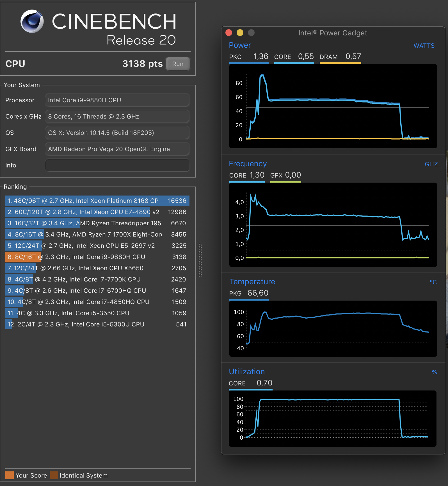Click the WATTS unit label
This screenshot has width=448, height=486.
tap(424, 46)
